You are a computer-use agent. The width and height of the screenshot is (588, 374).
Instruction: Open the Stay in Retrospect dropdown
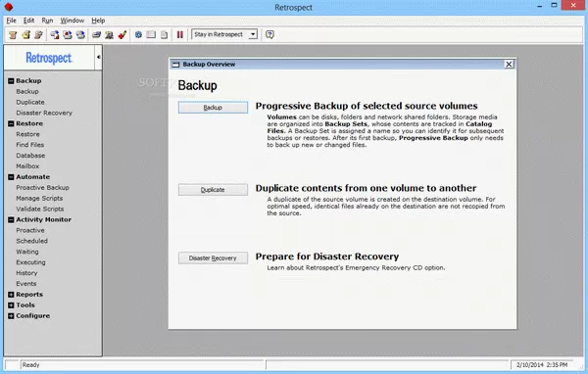pos(253,34)
